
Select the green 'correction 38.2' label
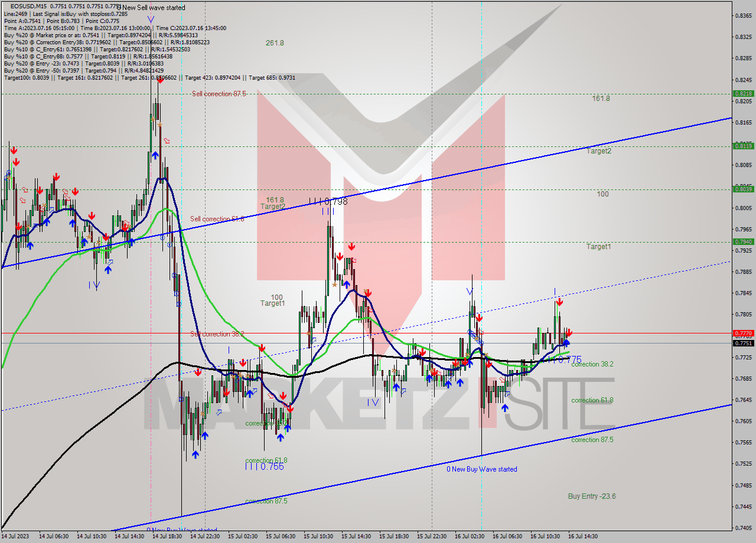[x=592, y=364]
